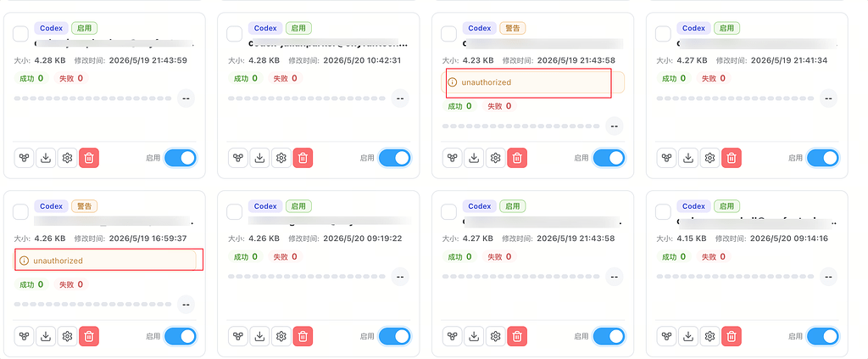Delete the 4.27 KB card modified 21:43:58
Image resolution: width=868 pixels, height=359 pixels.
517,336
